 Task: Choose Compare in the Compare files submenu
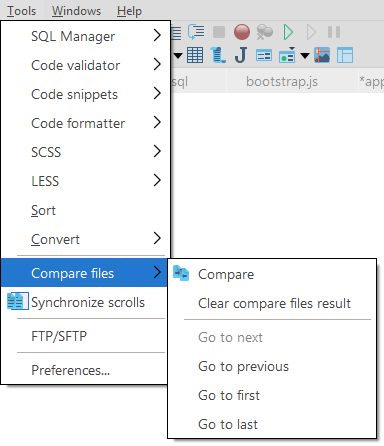(x=272, y=274)
